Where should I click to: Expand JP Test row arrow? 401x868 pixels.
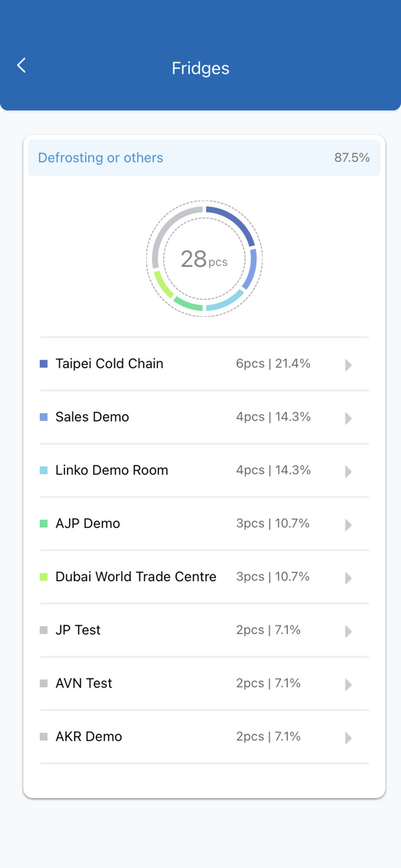pos(348,631)
